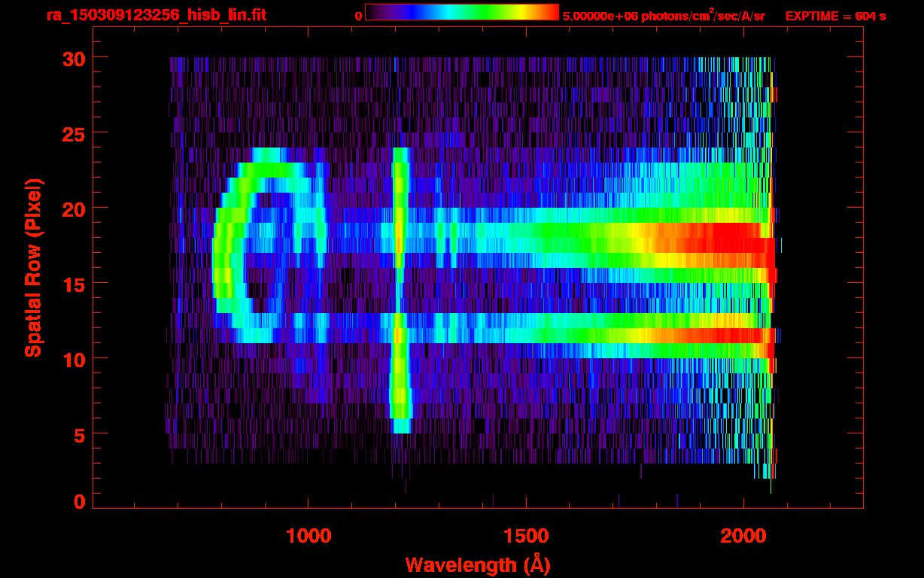Click the rainbow color scale bar
924x578 pixels.
point(462,13)
